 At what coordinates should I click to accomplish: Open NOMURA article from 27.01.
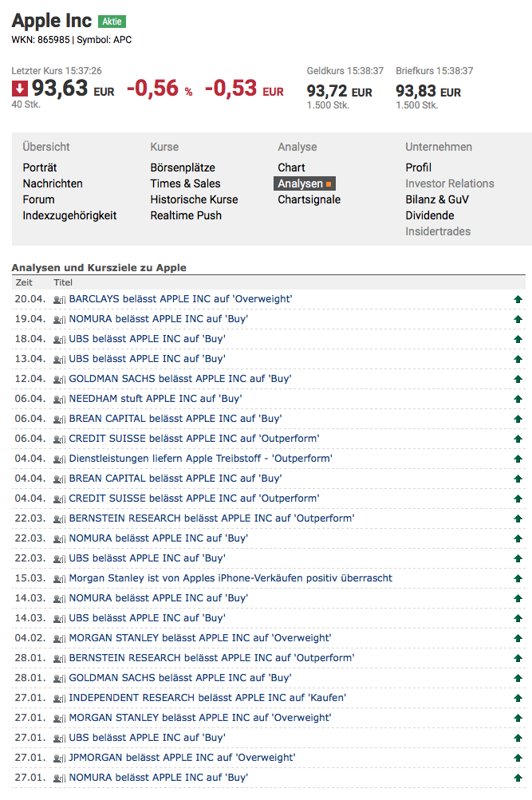159,778
